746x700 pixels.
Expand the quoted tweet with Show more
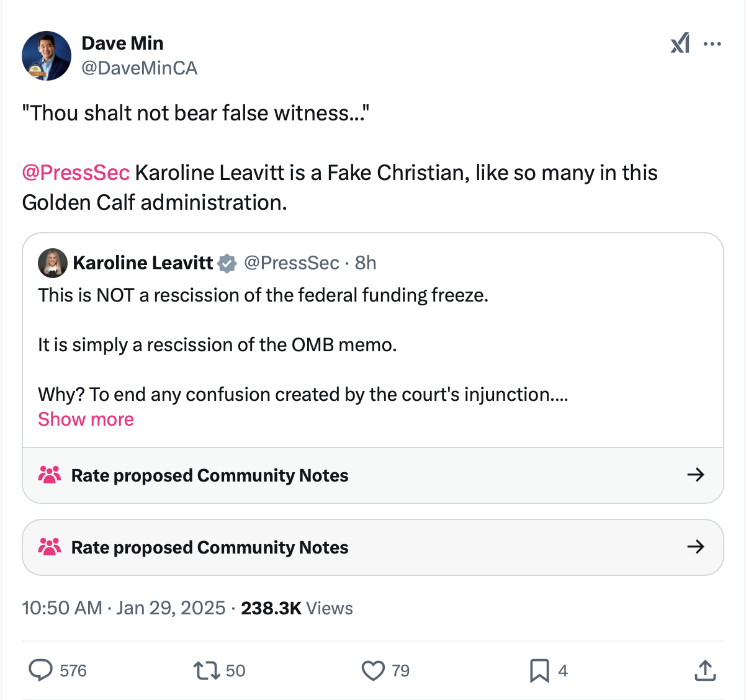click(x=86, y=419)
